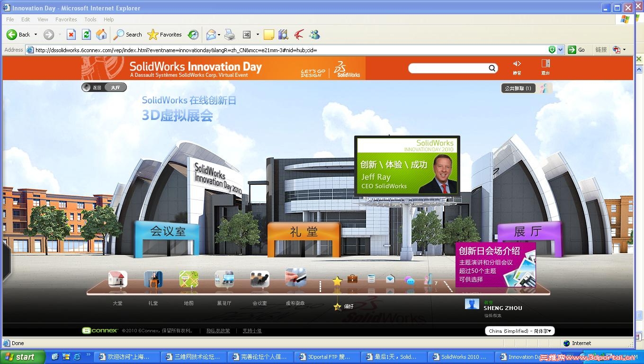
Task: Switch to the 3Dportal FTP taskbar window
Action: [x=328, y=357]
